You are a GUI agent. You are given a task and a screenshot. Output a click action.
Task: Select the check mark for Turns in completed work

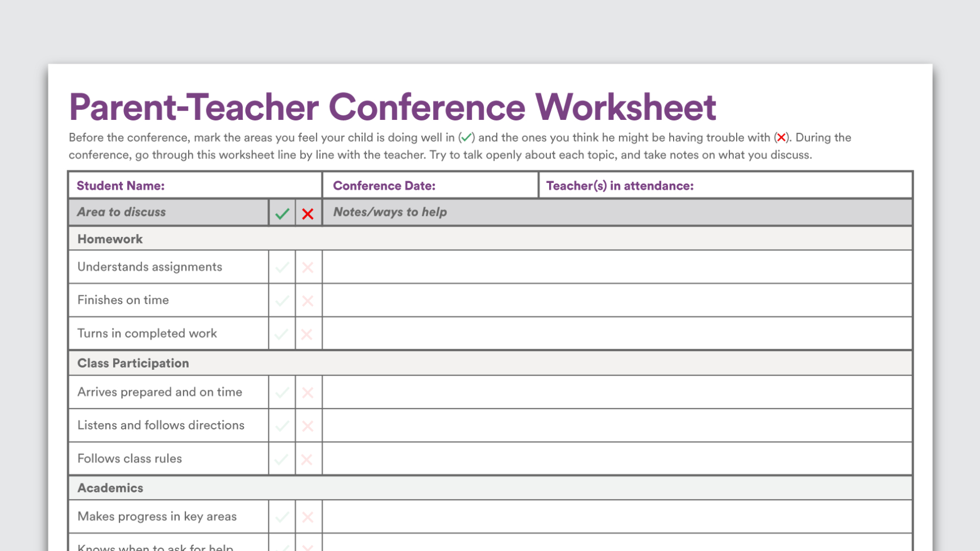coord(282,333)
